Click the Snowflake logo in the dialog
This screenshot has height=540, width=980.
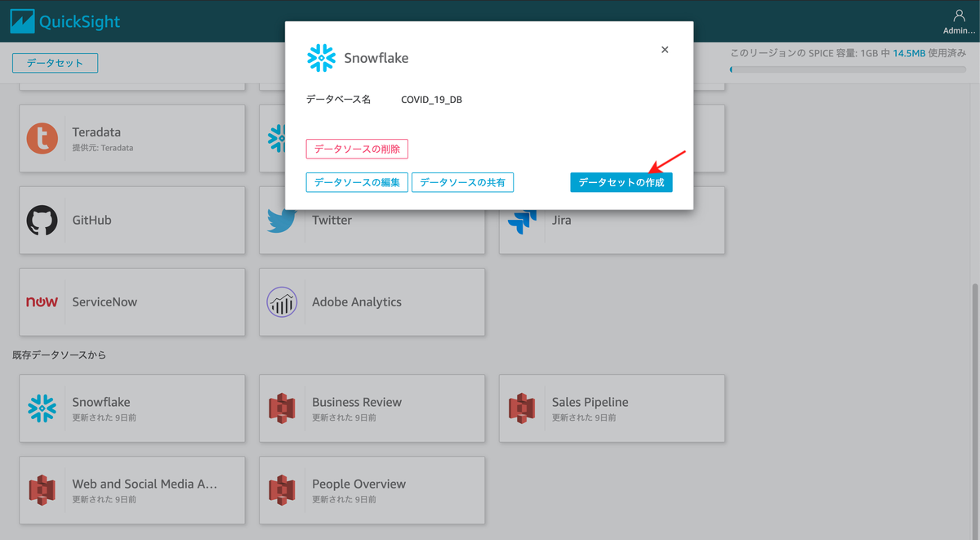[321, 58]
